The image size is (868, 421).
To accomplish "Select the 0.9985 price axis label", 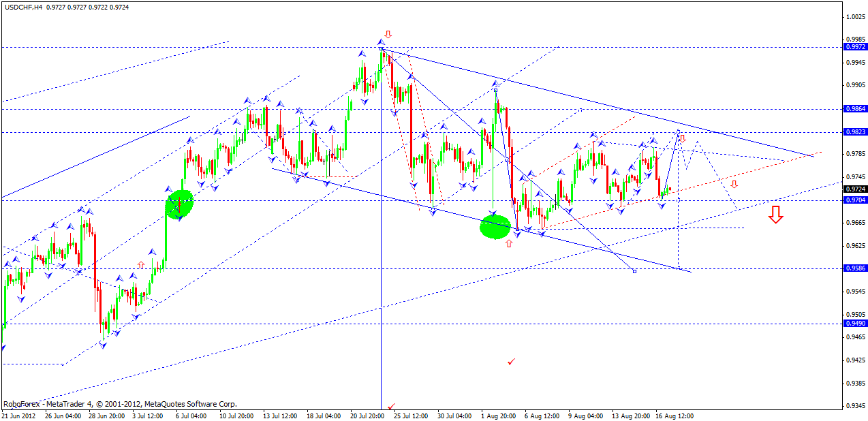I will pyautogui.click(x=854, y=40).
